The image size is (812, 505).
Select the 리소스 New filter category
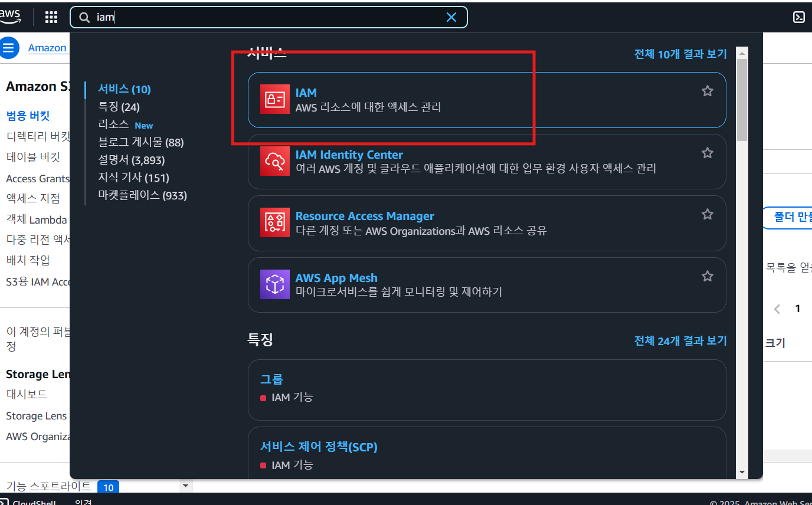(x=126, y=125)
